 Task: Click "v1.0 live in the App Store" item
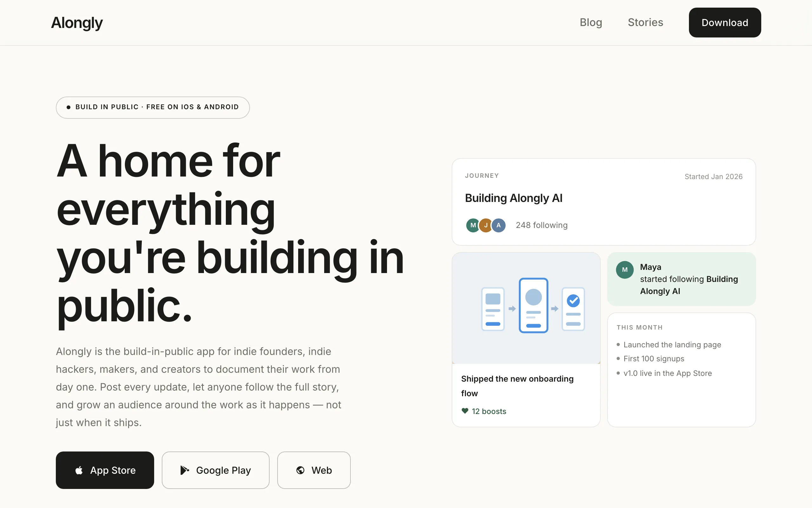pos(667,373)
